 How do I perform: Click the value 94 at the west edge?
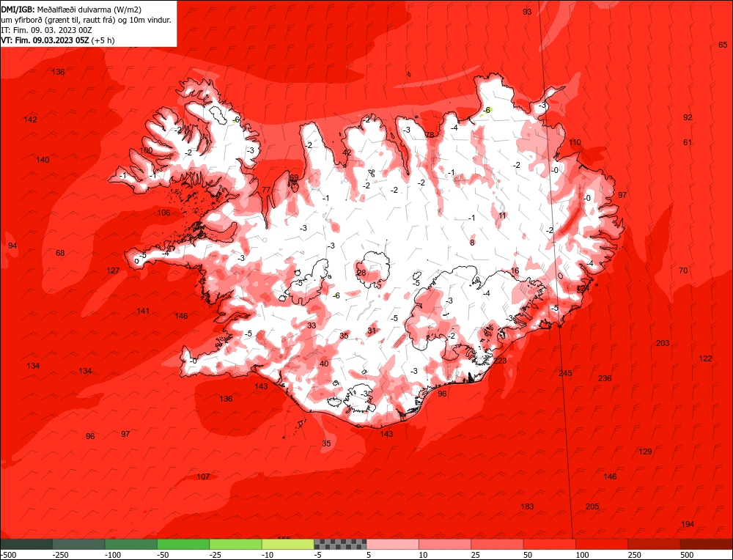(12, 246)
